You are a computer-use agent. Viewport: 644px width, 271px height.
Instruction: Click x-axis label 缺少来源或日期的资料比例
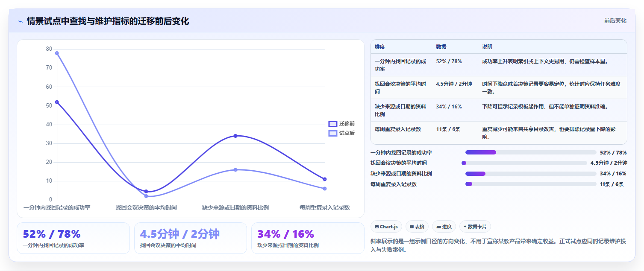tap(235, 207)
